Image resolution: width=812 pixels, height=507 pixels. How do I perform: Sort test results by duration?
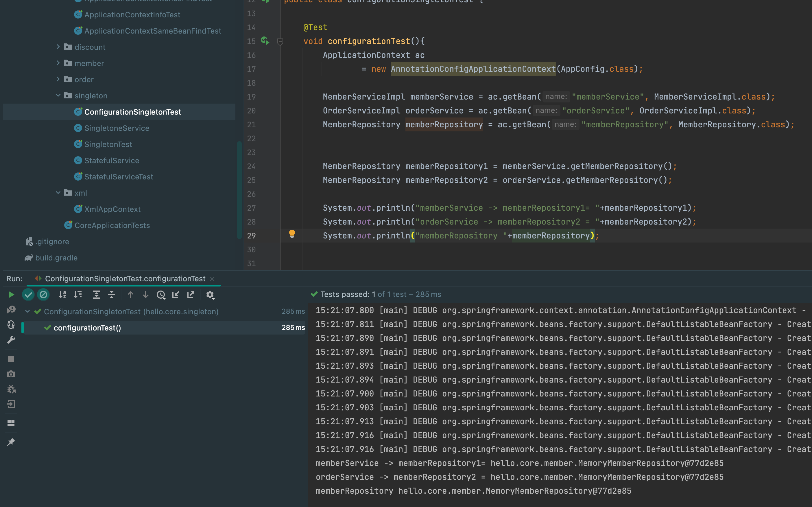point(78,295)
